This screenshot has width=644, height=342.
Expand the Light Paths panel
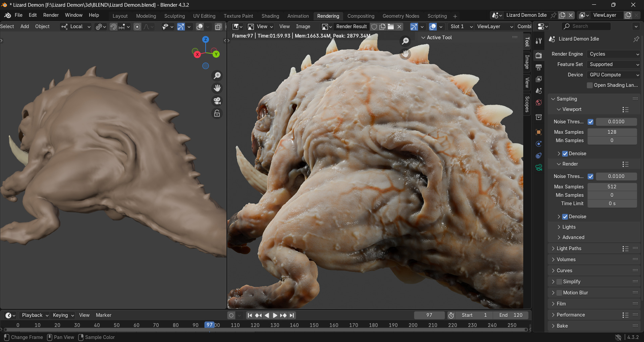click(x=569, y=248)
